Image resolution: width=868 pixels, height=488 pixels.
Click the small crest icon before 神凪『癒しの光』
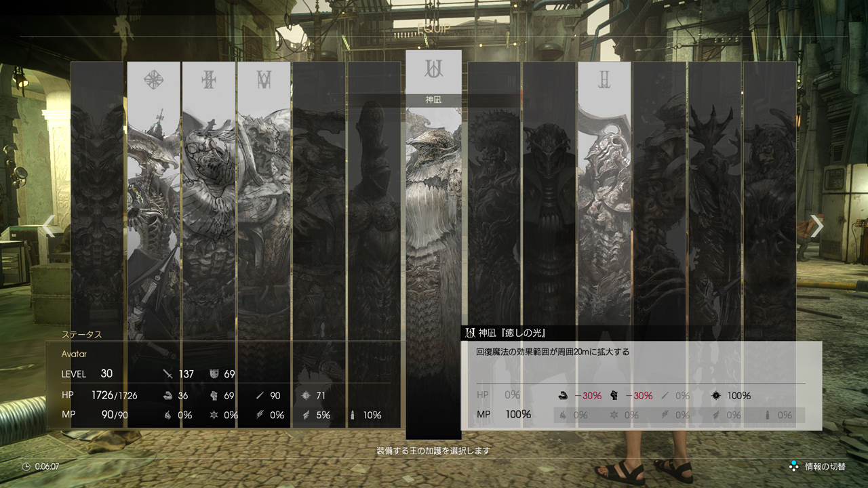pyautogui.click(x=471, y=333)
